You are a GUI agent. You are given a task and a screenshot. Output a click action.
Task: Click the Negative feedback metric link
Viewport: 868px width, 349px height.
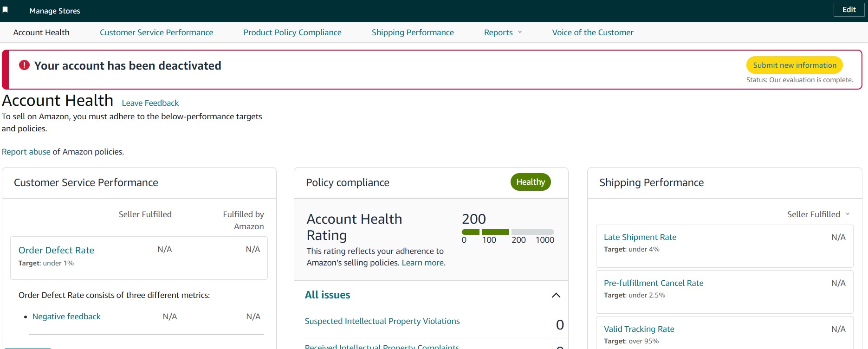[x=66, y=317]
